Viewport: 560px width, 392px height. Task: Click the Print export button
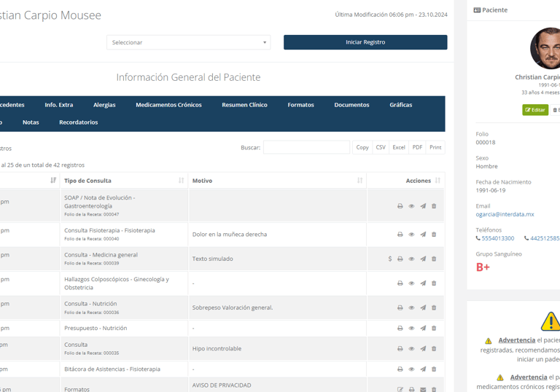[x=435, y=147]
